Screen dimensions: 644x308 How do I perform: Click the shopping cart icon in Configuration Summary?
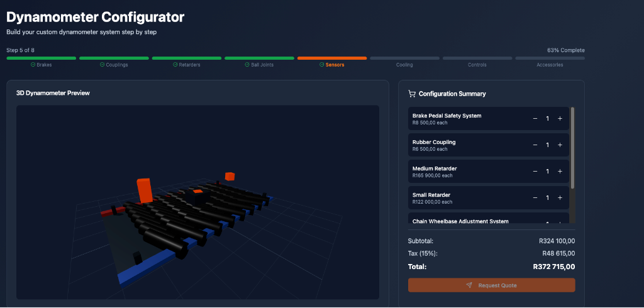click(x=411, y=94)
